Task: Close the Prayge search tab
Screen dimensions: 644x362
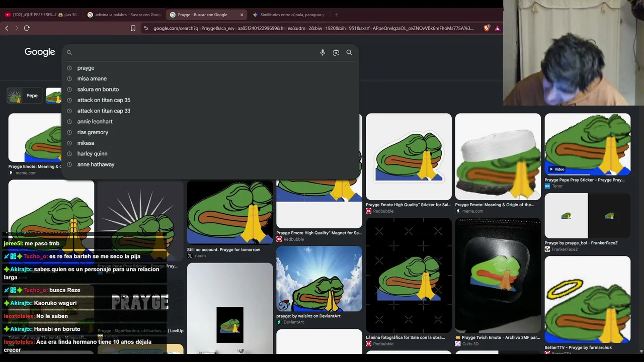Action: coord(242,15)
